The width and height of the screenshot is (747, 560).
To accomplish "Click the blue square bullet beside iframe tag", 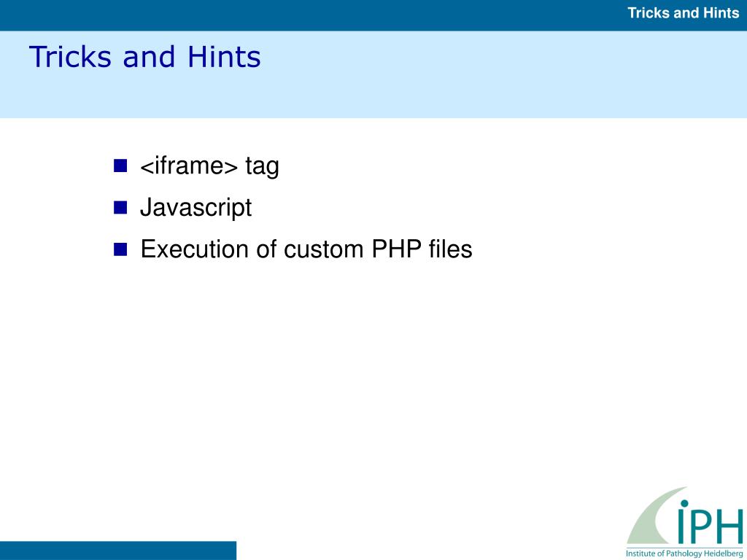I will [120, 166].
